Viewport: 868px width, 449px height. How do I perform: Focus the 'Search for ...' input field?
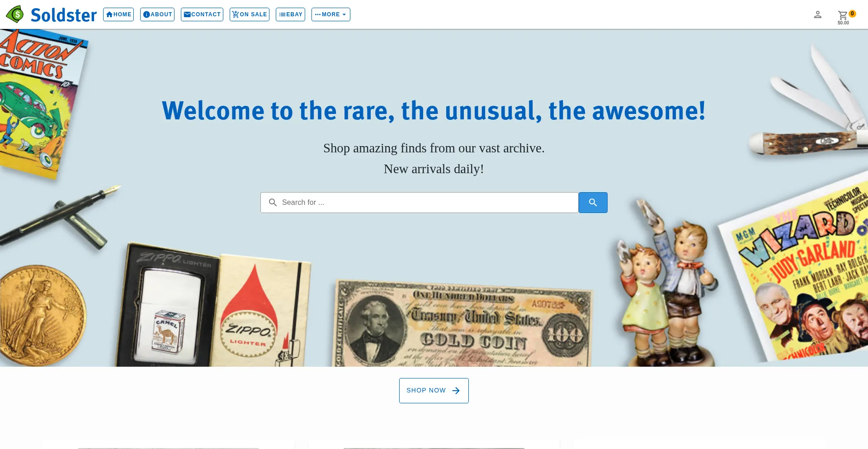(420, 203)
